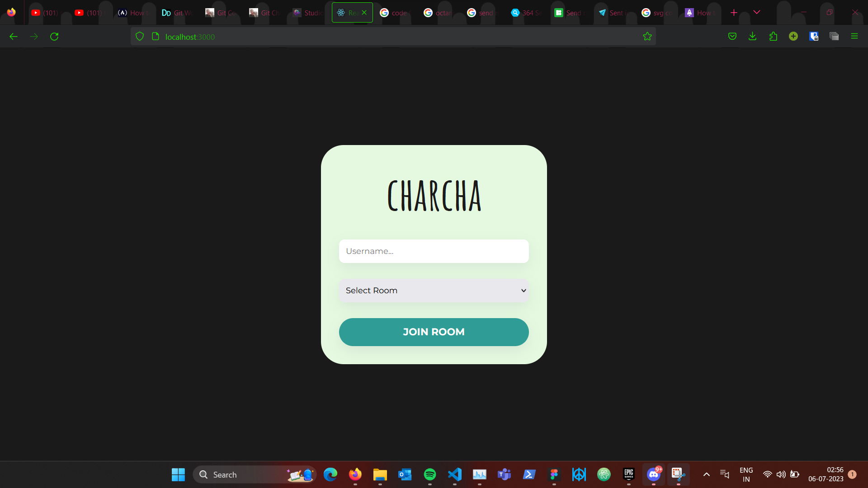The width and height of the screenshot is (868, 488).
Task: Bookmark this page using the star icon
Action: click(x=647, y=36)
